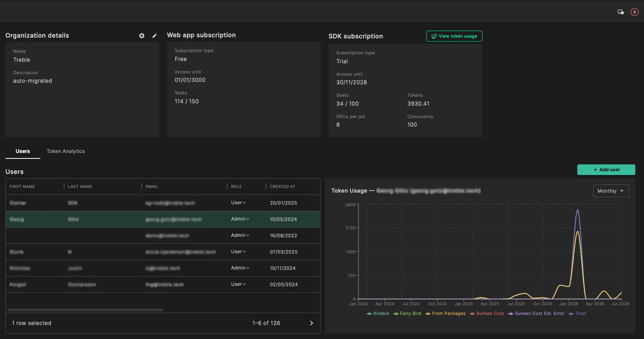
Task: Click the Add user button
Action: (x=606, y=170)
